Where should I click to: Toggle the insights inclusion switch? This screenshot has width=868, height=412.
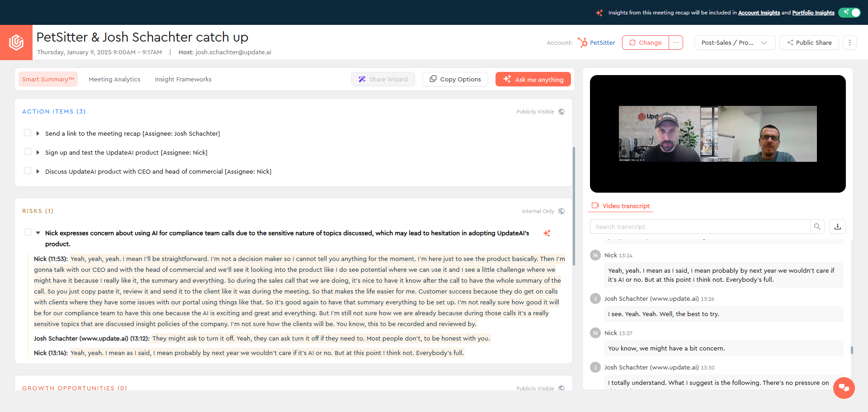849,13
